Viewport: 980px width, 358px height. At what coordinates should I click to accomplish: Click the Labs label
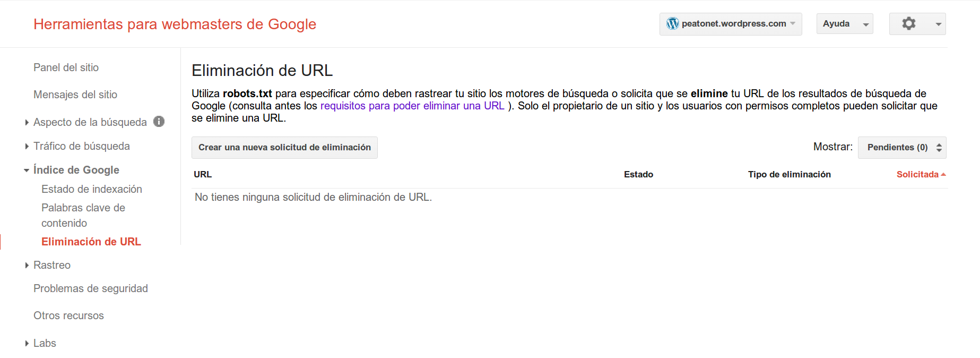pyautogui.click(x=45, y=343)
